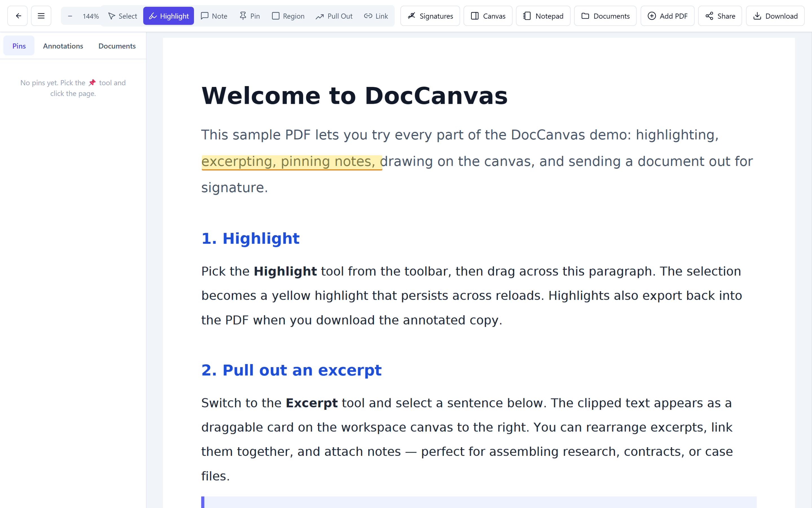Open the Notepad
Viewport: 812px width, 508px height.
(x=543, y=16)
